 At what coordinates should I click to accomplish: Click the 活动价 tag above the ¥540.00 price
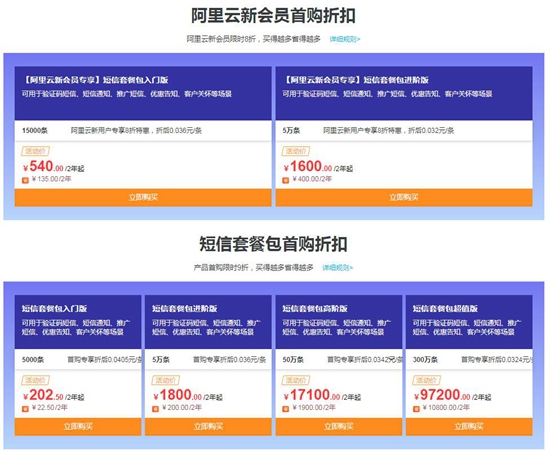click(35, 151)
